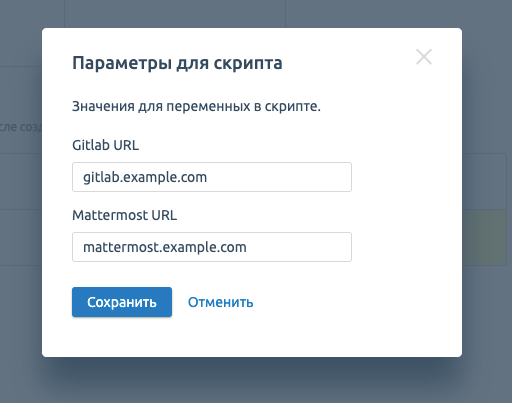Click empty space right of Mattermost URL field

pyautogui.click(x=406, y=247)
